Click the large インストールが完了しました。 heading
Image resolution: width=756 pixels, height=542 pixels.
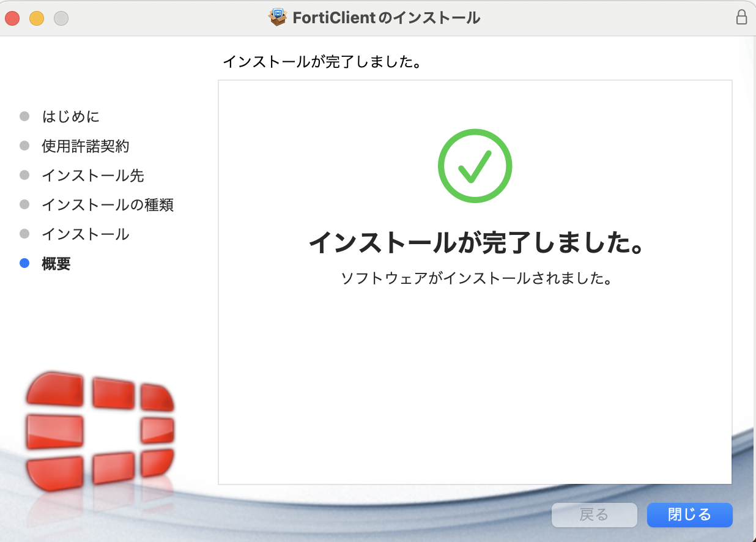pyautogui.click(x=478, y=243)
